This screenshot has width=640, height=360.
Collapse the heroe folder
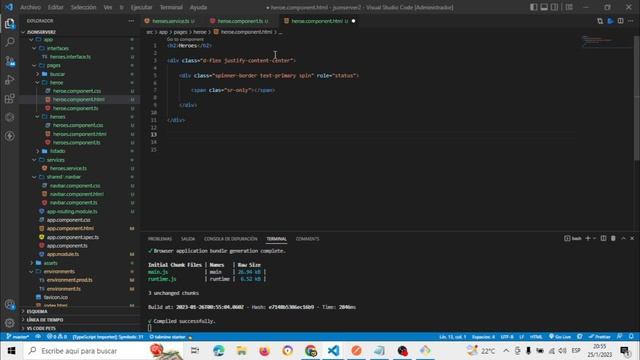click(x=38, y=82)
